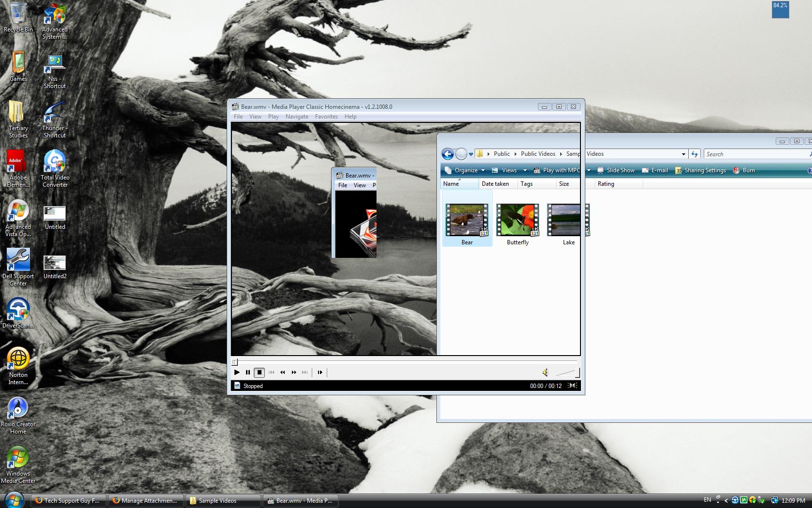Image resolution: width=812 pixels, height=508 pixels.
Task: Sort by the Date taken column header
Action: click(x=498, y=184)
